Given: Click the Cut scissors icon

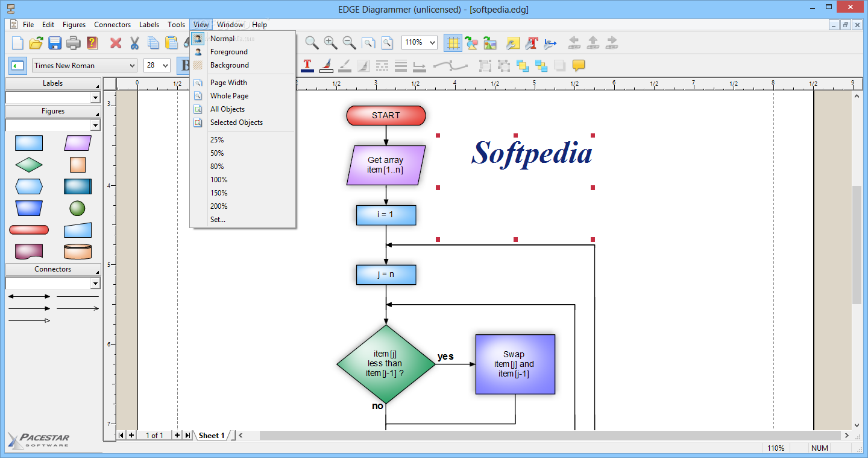Looking at the screenshot, I should tap(134, 43).
